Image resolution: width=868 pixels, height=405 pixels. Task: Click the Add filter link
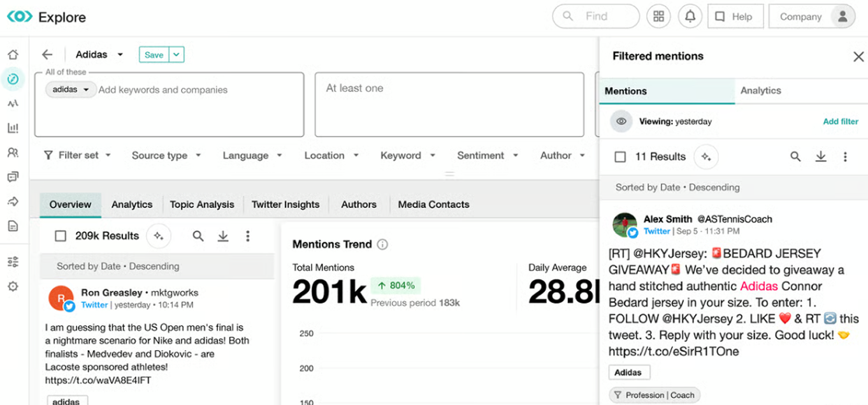840,121
